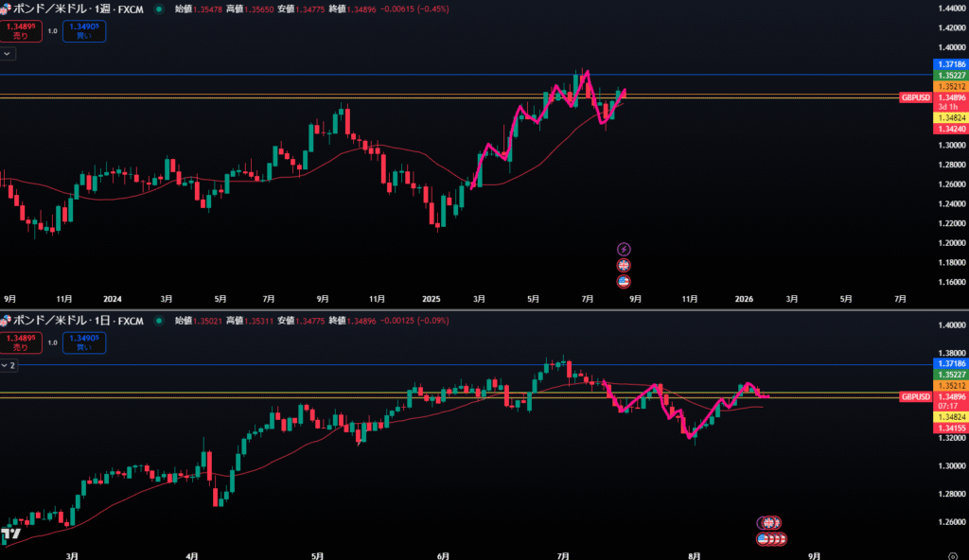
Task: Click the 買い buy button at 1.34905 on weekly chart
Action: [84, 31]
